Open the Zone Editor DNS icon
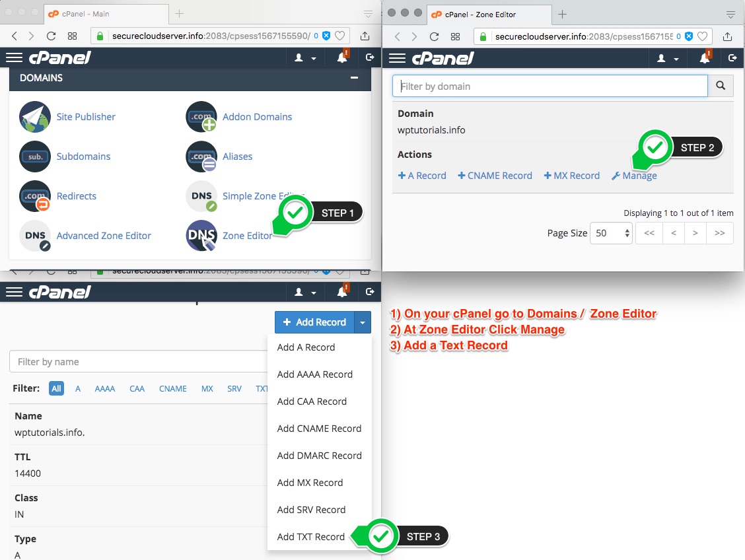This screenshot has height=560, width=745. (201, 236)
